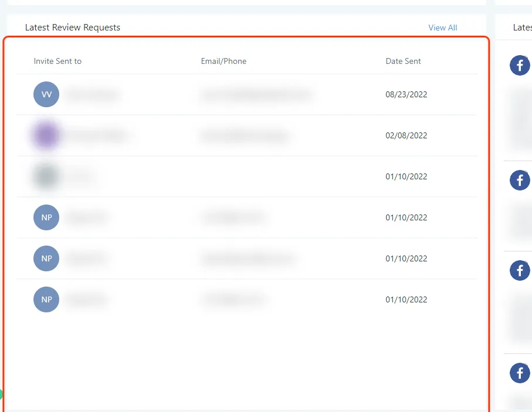Image resolution: width=532 pixels, height=412 pixels.
Task: Click the blurred name next to VV avatar
Action: (93, 94)
